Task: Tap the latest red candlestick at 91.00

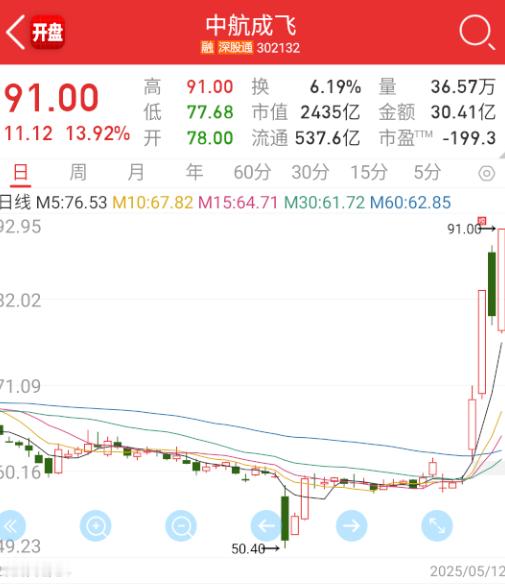Action: 501,280
